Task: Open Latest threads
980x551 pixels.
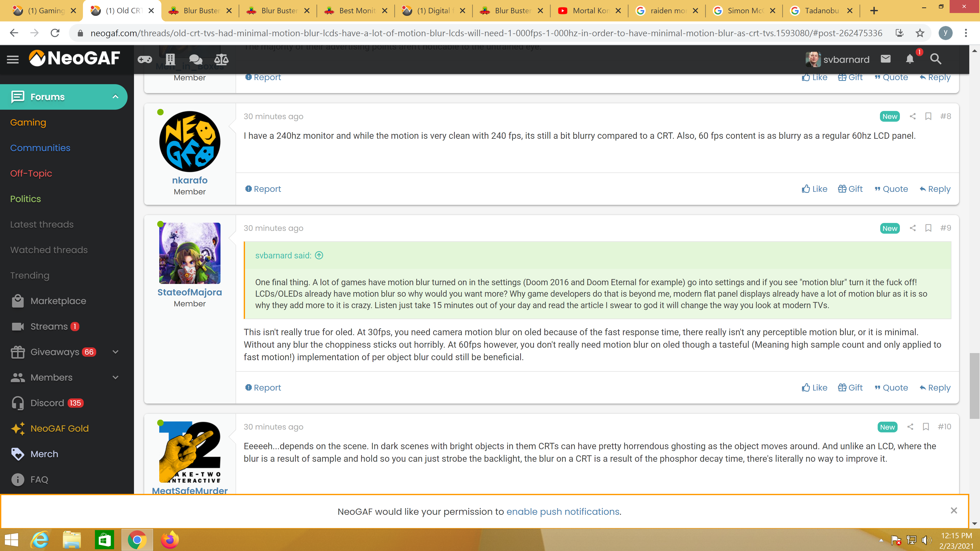Action: [42, 224]
